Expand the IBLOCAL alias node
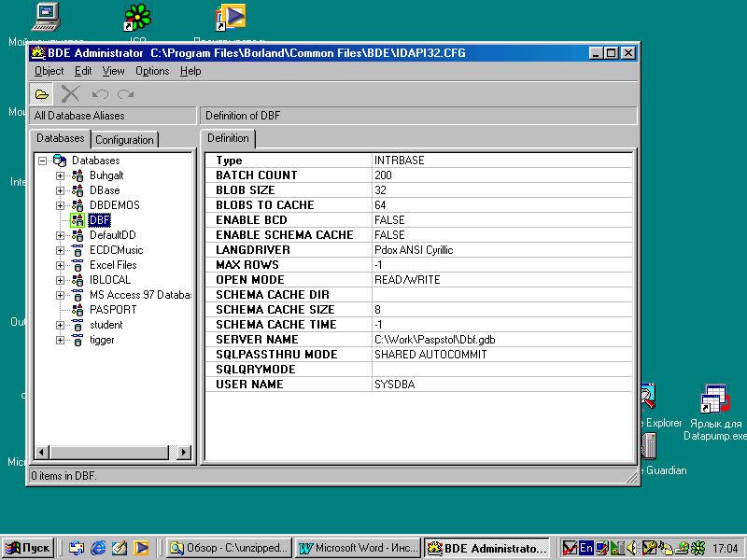The width and height of the screenshot is (747, 560). point(60,281)
